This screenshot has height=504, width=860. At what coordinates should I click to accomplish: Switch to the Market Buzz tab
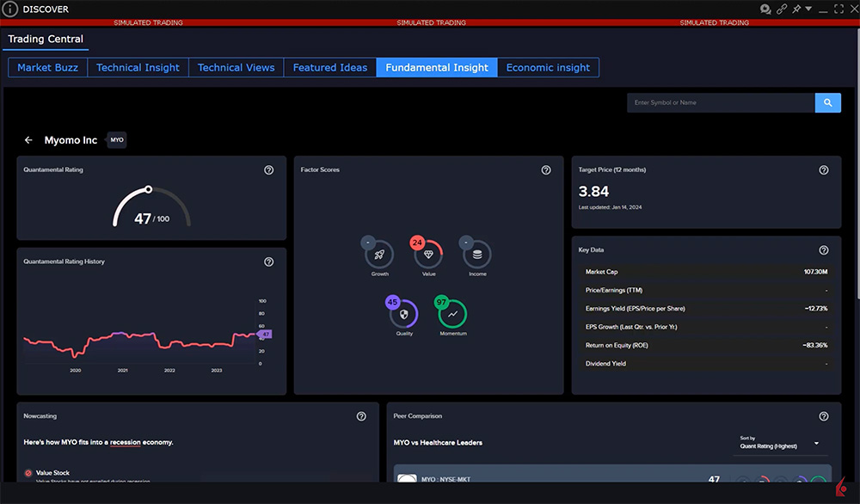[47, 68]
